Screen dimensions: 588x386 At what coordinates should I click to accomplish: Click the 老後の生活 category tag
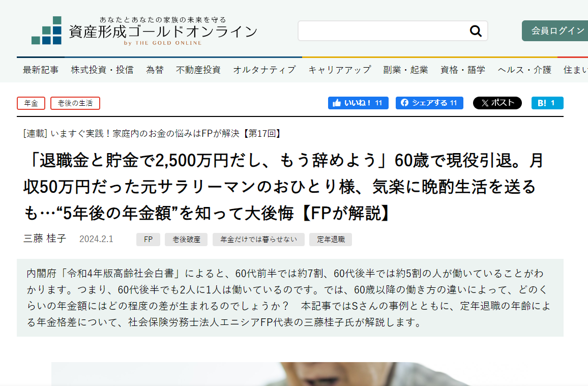tap(75, 103)
